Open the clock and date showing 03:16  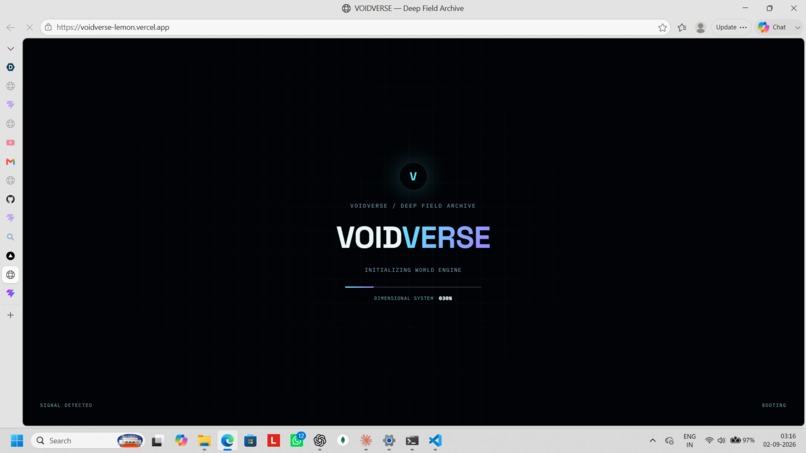pyautogui.click(x=779, y=441)
